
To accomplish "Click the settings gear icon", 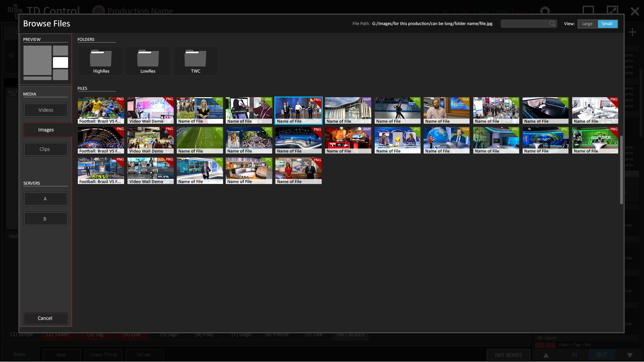I will click(545, 11).
